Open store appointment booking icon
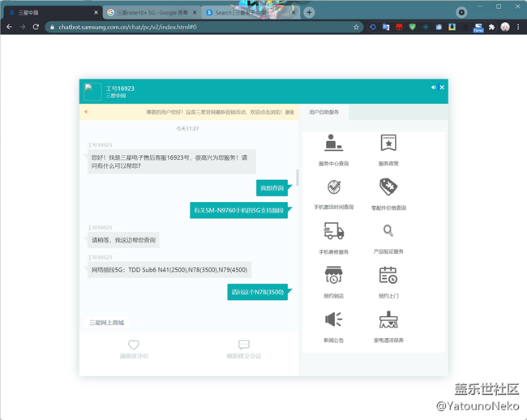The width and height of the screenshot is (527, 420). [x=333, y=275]
